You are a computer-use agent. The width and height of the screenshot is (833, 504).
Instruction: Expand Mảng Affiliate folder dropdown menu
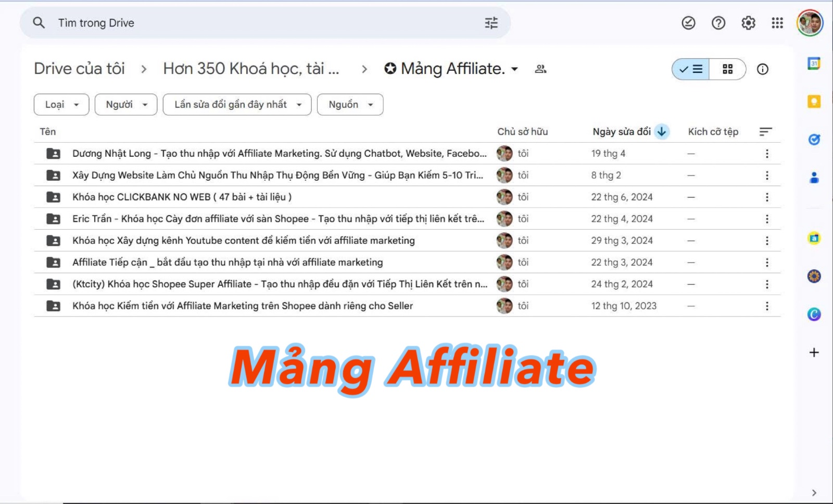pyautogui.click(x=514, y=69)
